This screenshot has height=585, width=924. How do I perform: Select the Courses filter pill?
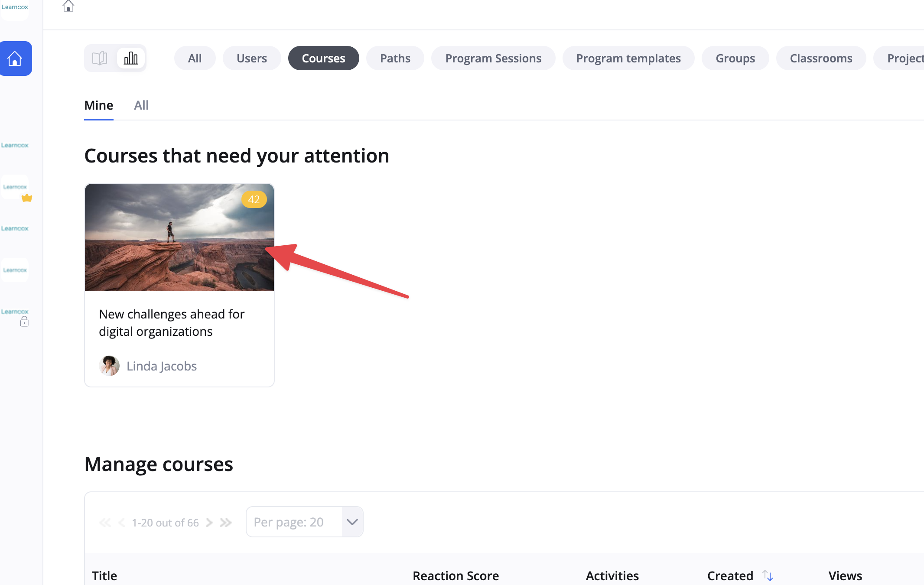click(x=323, y=58)
